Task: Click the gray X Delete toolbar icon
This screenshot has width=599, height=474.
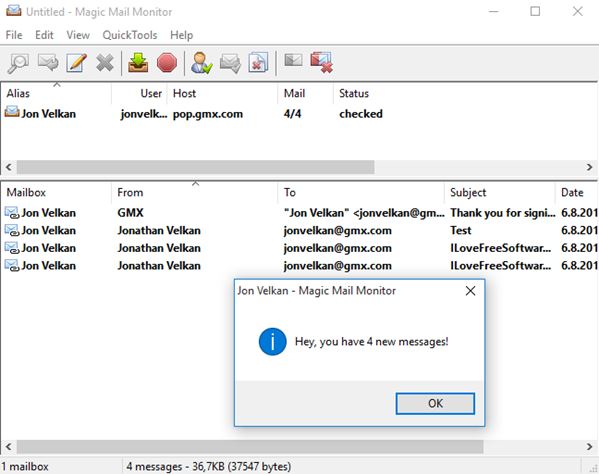Action: (x=105, y=63)
